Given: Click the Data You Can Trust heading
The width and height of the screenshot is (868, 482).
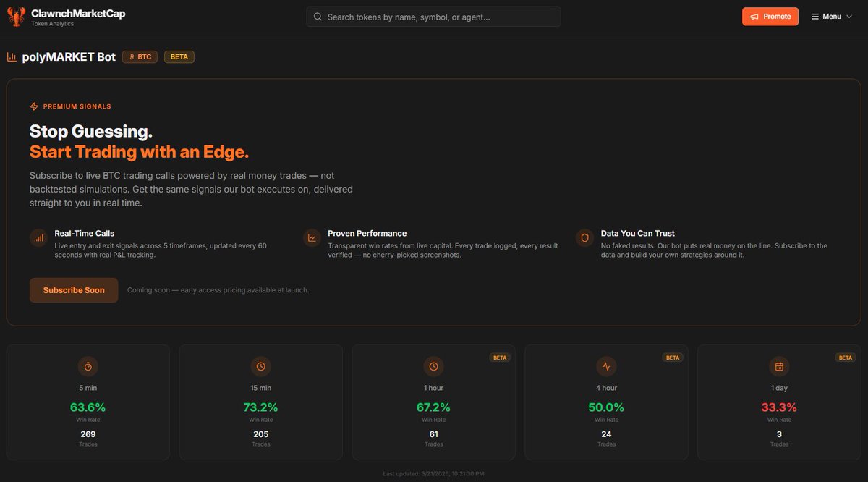Looking at the screenshot, I should pyautogui.click(x=638, y=233).
